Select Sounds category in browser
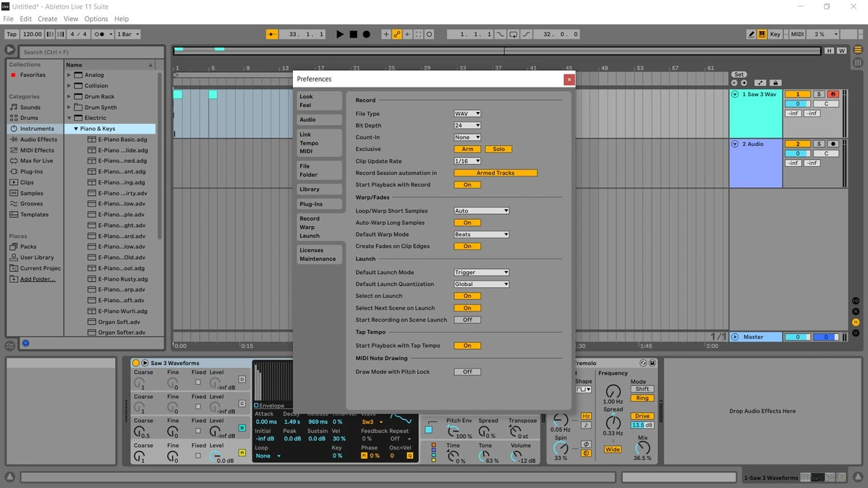 click(30, 107)
